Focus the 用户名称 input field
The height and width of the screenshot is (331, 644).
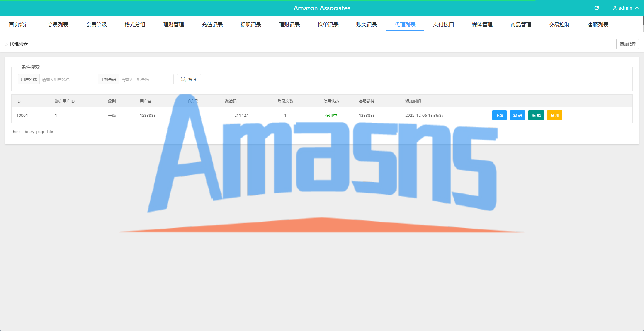[x=67, y=79]
